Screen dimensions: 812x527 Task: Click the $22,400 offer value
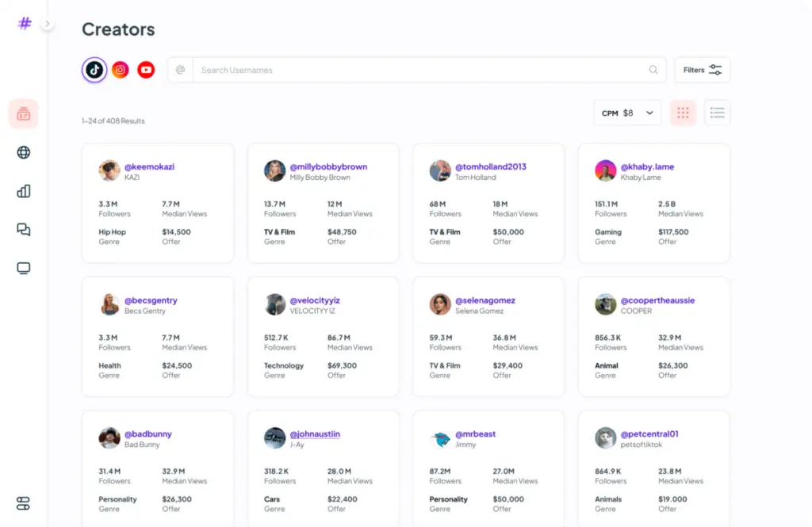coord(343,499)
